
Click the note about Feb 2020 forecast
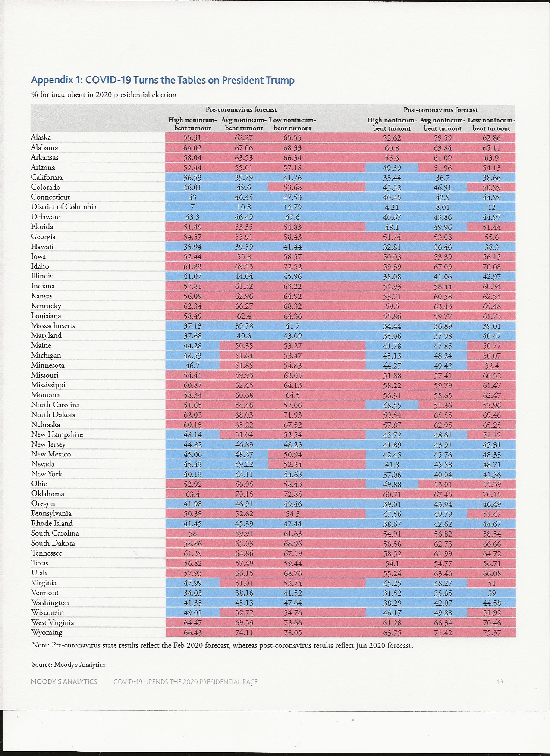222,646
